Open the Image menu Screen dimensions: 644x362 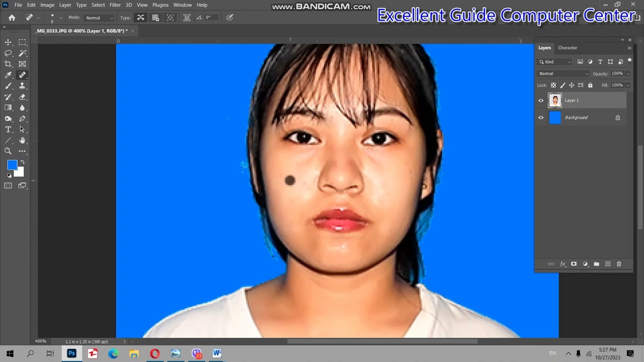[x=47, y=5]
